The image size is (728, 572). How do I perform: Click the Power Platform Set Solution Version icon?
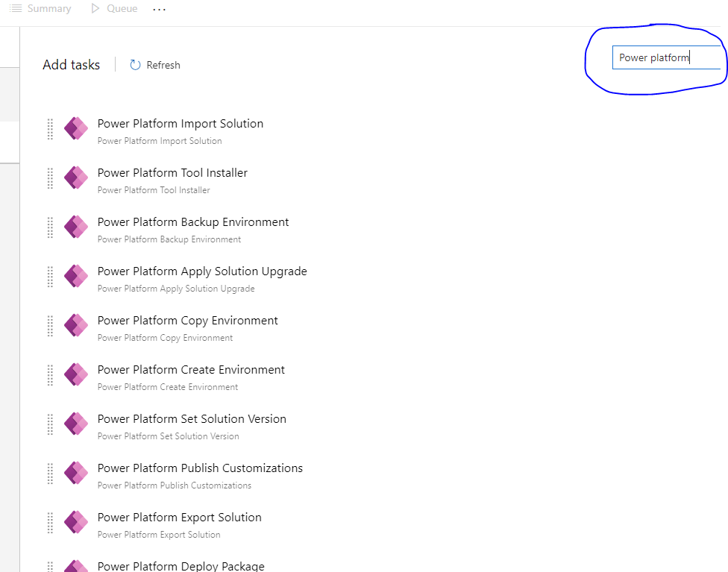click(76, 424)
